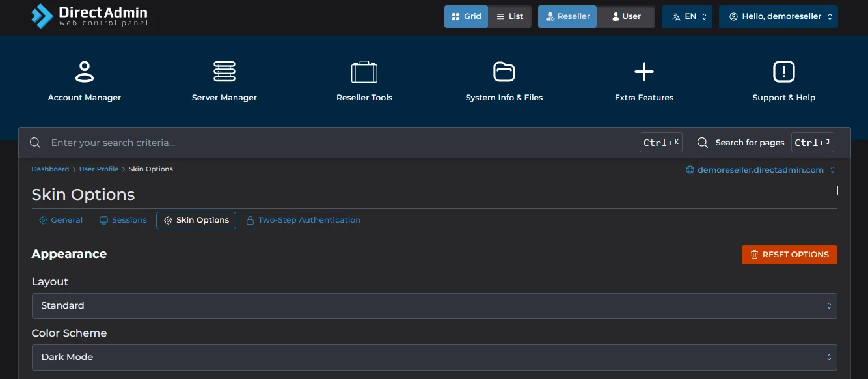
Task: Open System Info & Files
Action: (x=504, y=80)
